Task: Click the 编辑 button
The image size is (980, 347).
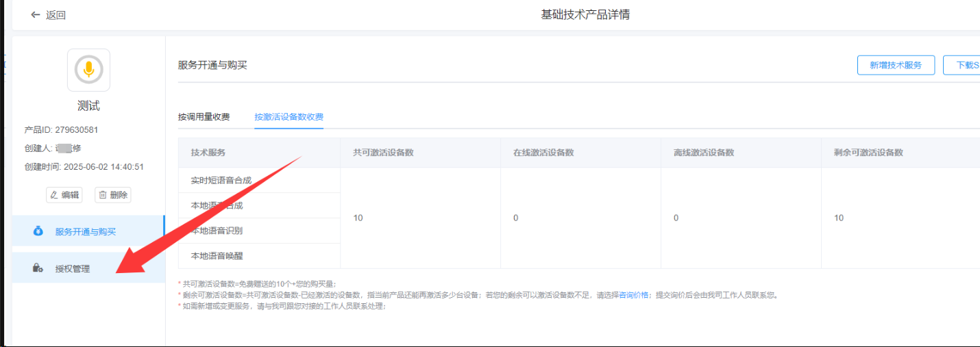Action: (64, 195)
